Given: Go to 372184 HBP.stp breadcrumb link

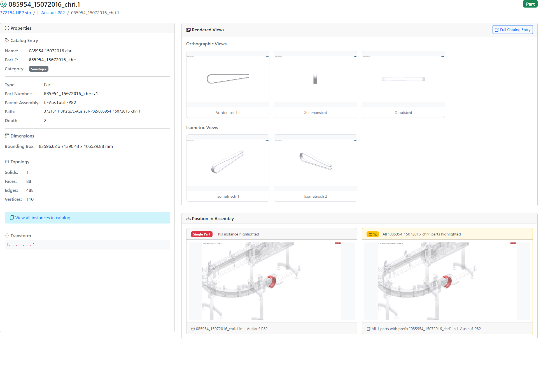Looking at the screenshot, I should [16, 13].
